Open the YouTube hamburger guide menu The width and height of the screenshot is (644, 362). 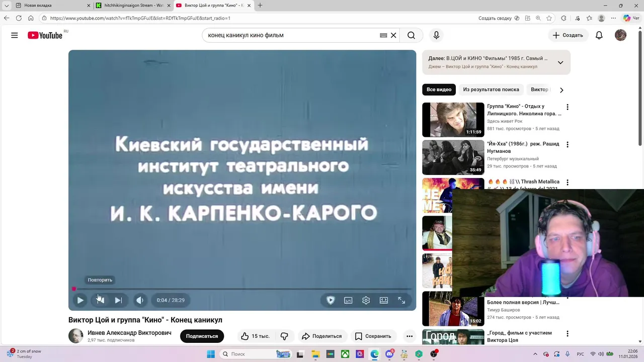[15, 35]
